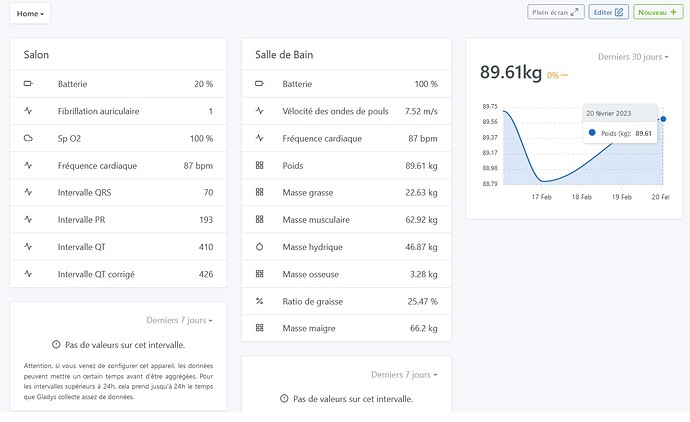Click the percent icon beside Ratio de graisse
Viewport: 690px width, 422px height.
[260, 301]
